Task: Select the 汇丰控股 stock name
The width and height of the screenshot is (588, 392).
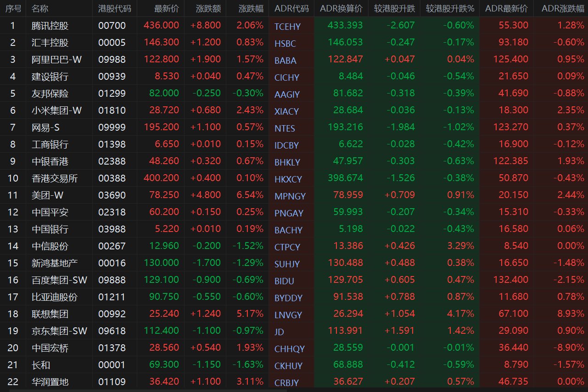Action: [50, 43]
